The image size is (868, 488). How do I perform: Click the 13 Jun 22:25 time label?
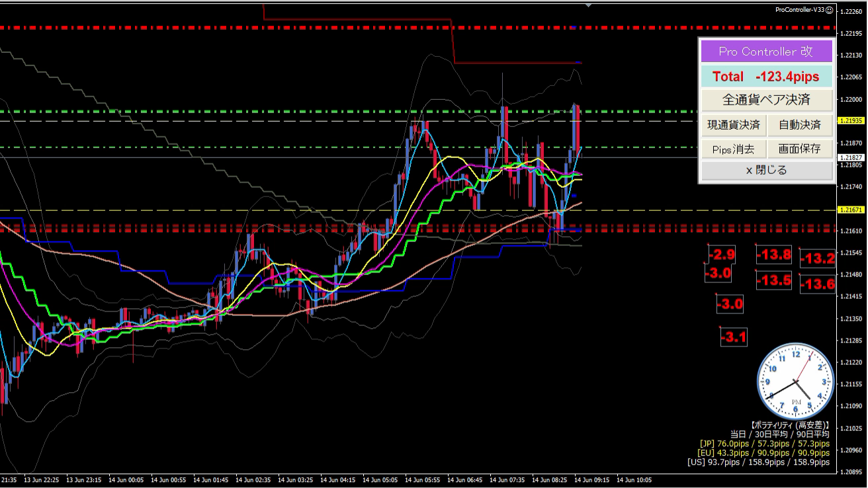(42, 480)
